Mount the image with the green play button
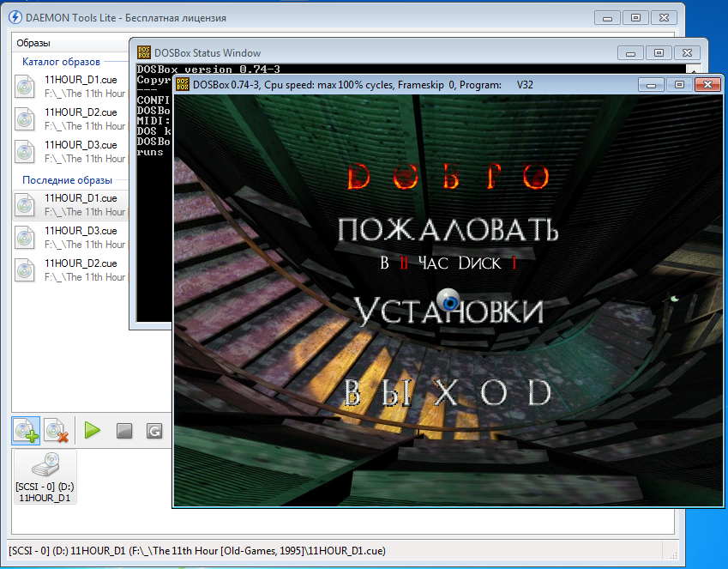The width and height of the screenshot is (728, 569). point(93,431)
